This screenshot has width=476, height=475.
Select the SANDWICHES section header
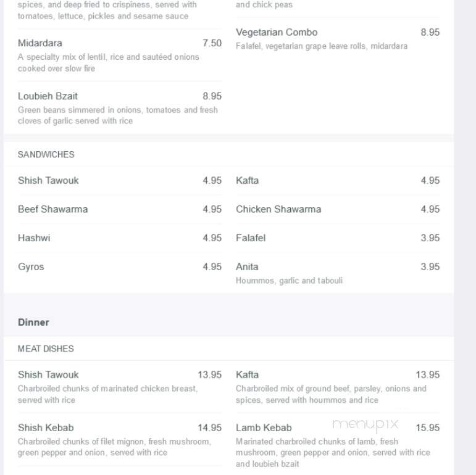[x=46, y=155]
